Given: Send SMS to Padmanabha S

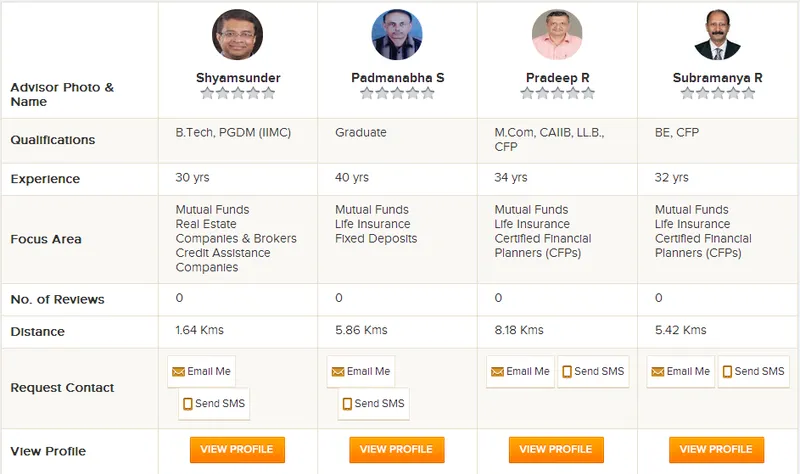Looking at the screenshot, I should click(x=374, y=403).
